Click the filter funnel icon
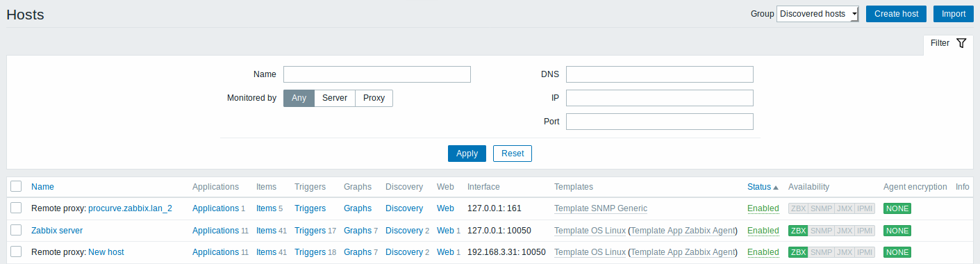The width and height of the screenshot is (980, 264). pyautogui.click(x=961, y=43)
